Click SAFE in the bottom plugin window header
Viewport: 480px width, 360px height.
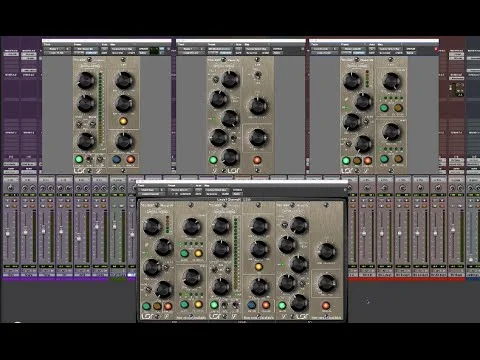pos(198,194)
